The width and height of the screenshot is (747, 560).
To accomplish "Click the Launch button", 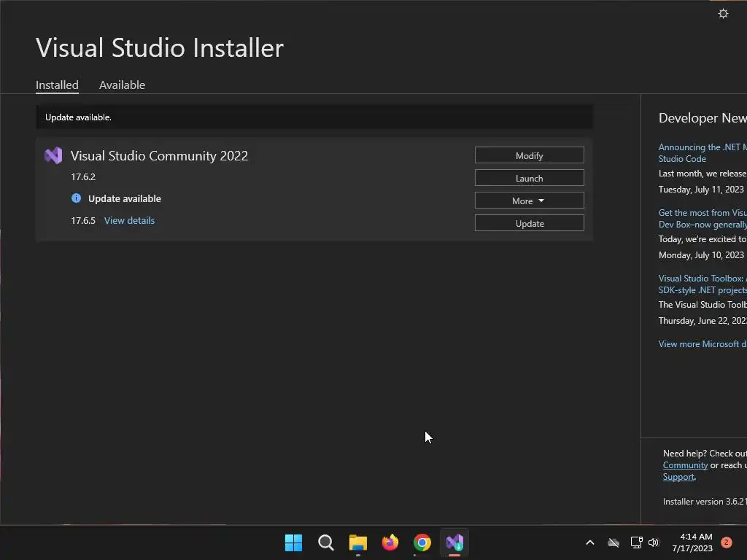I will tap(530, 178).
